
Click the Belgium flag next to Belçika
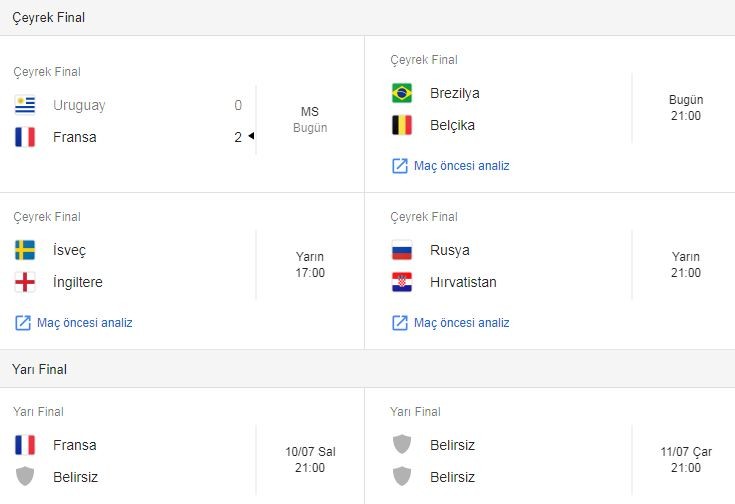point(402,125)
